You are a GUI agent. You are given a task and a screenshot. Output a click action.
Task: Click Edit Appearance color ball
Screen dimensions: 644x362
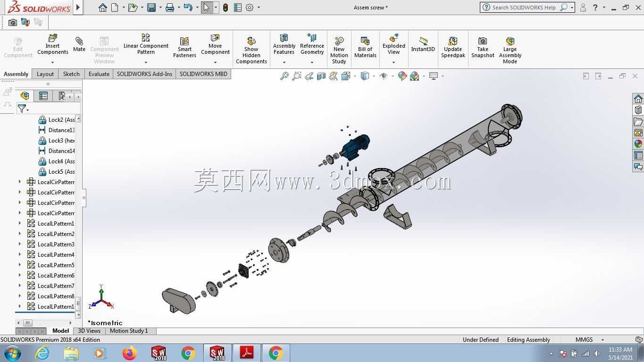coord(402,76)
